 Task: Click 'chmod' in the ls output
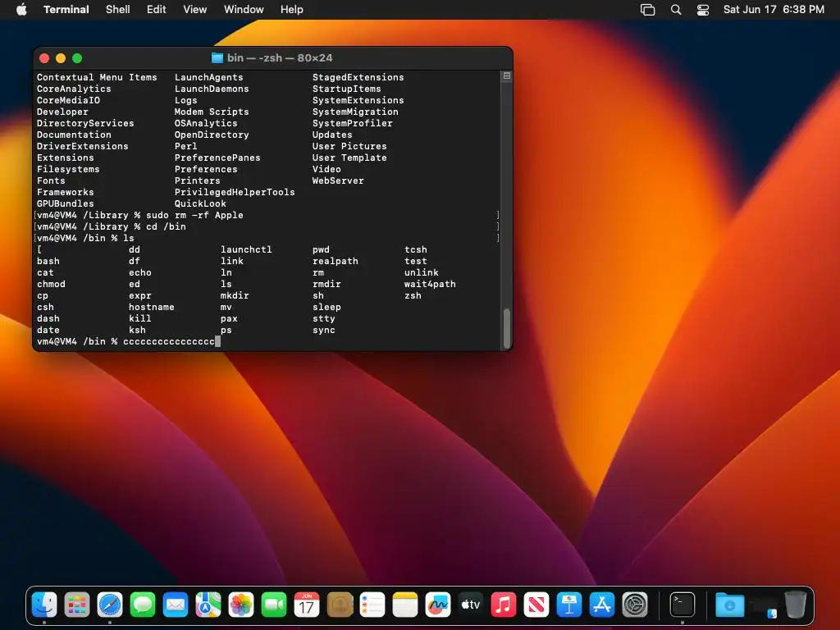(51, 284)
